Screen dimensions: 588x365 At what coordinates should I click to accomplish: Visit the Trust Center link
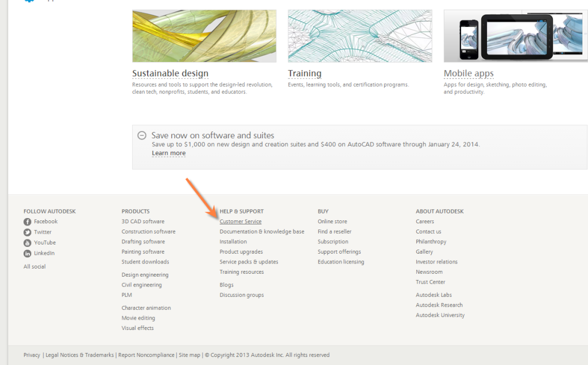[x=431, y=282]
